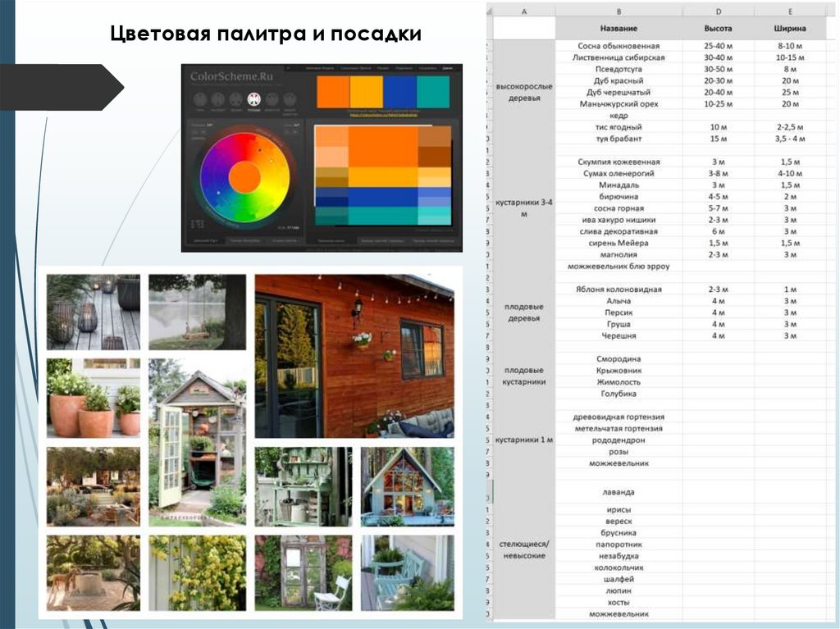Pick the orange swatch in top palette row
840x629 pixels.
333,92
